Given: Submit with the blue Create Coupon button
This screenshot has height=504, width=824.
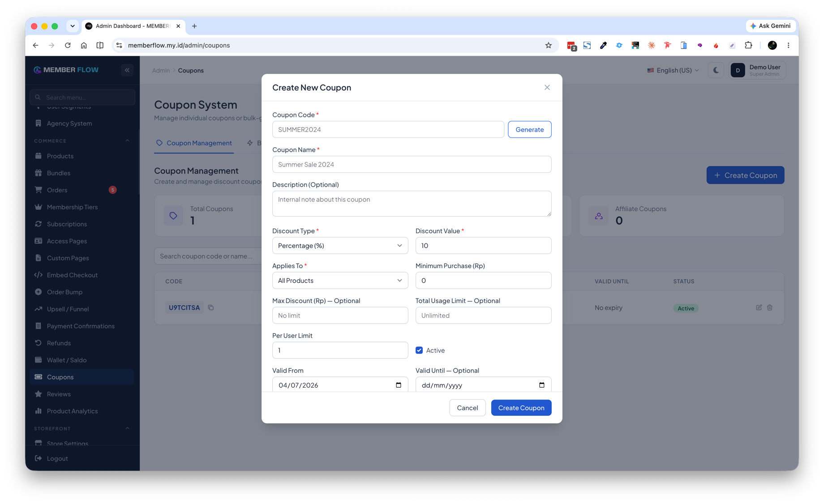Looking at the screenshot, I should [x=521, y=408].
